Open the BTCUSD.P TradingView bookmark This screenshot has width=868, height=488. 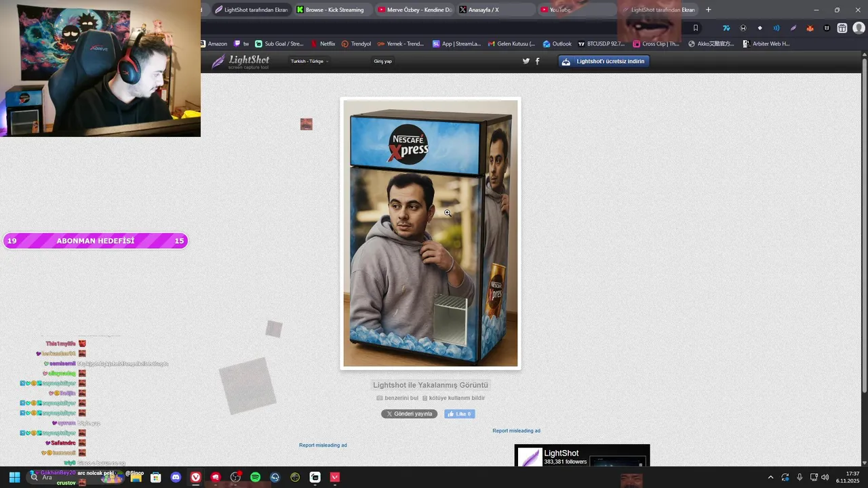(601, 43)
